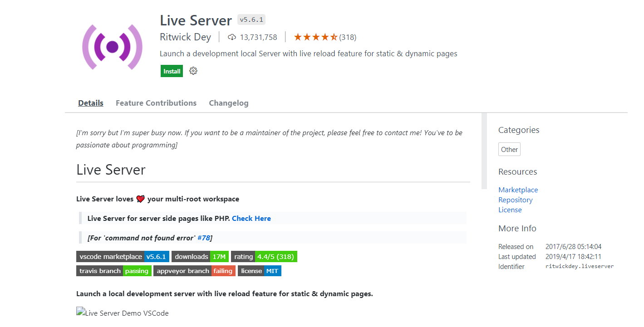Open issue link #78
The height and width of the screenshot is (327, 644).
[x=204, y=238]
